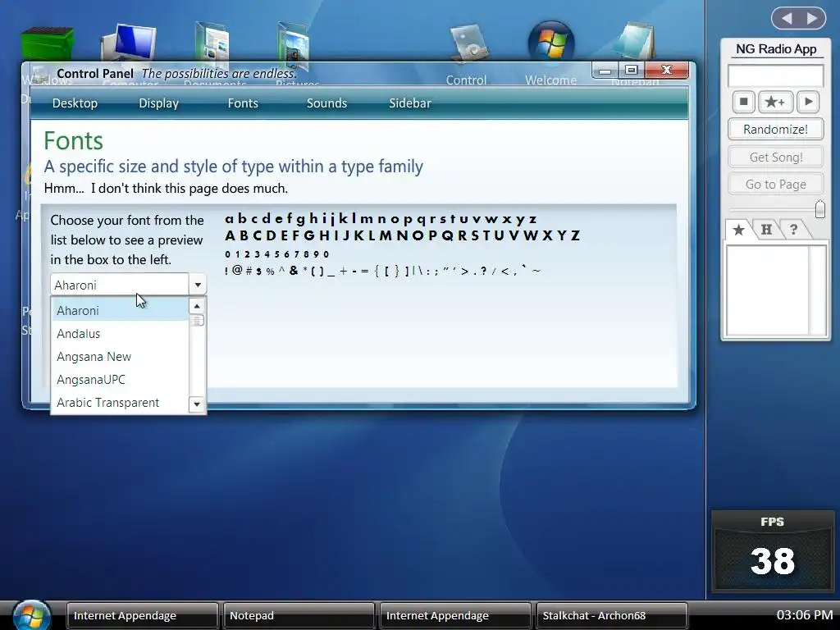Stop playback in NG Radio App
This screenshot has width=840, height=630.
743,102
